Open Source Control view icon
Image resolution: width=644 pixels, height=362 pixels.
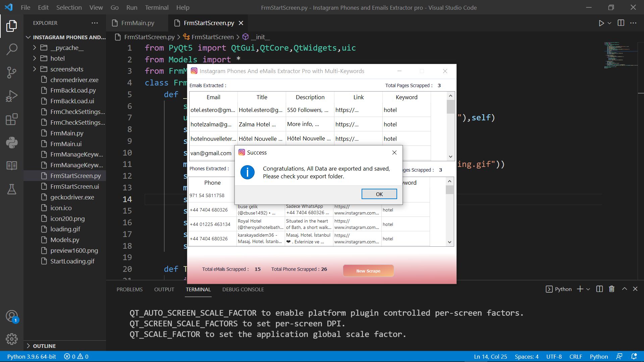(x=12, y=72)
